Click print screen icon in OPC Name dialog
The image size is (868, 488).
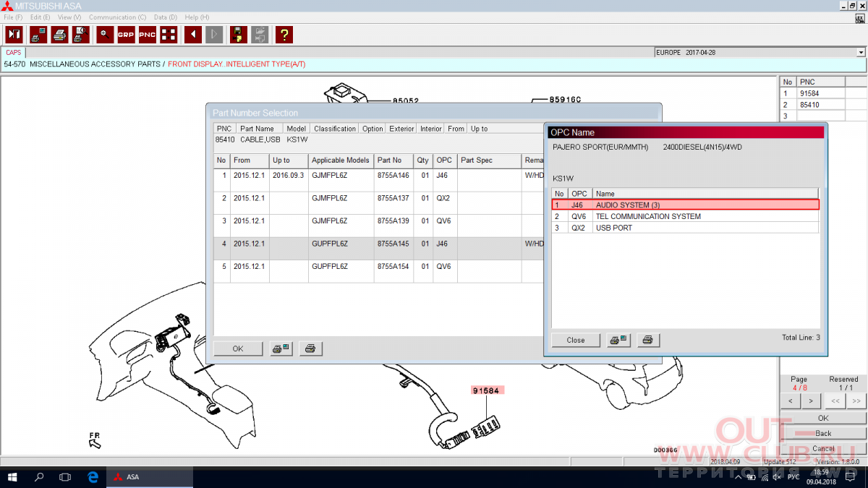(x=618, y=340)
